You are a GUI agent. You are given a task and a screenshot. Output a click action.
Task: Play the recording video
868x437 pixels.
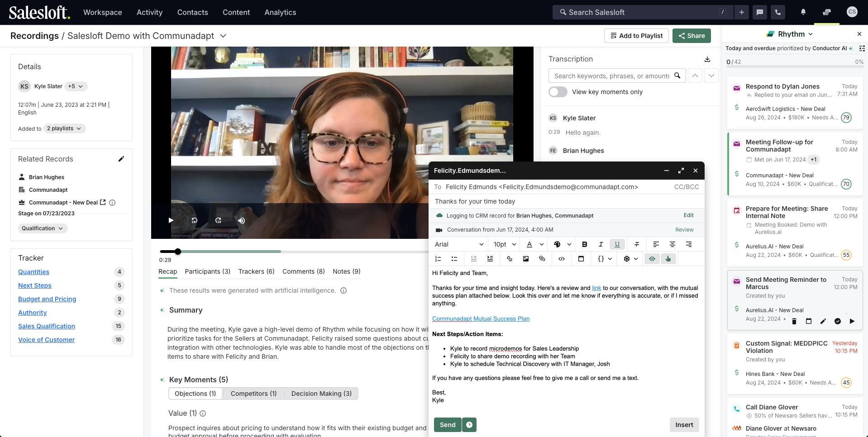pos(171,220)
